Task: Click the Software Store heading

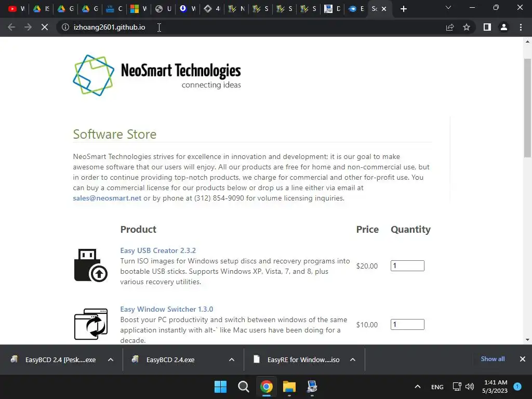Action: click(x=115, y=135)
